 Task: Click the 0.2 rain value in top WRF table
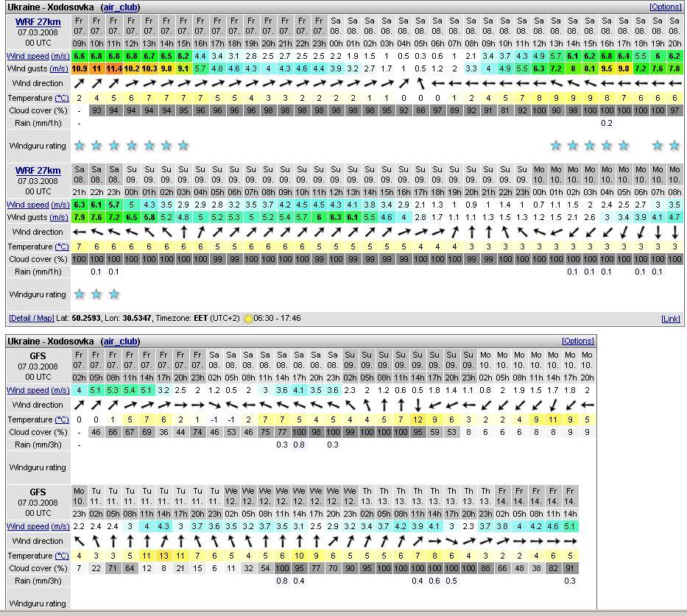point(606,123)
